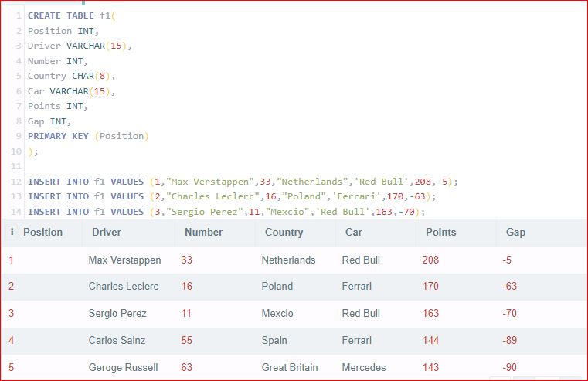
Task: Click the gap value -89
Action: tap(510, 340)
